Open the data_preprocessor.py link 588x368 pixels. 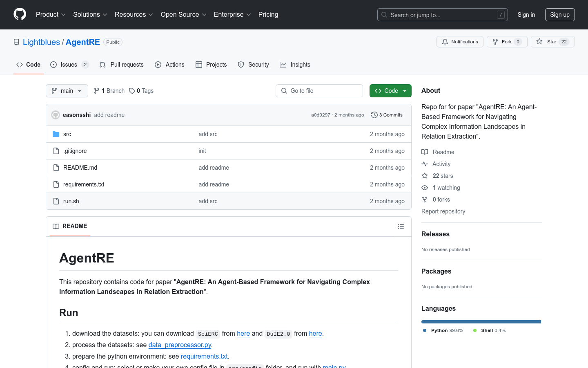[180, 345]
